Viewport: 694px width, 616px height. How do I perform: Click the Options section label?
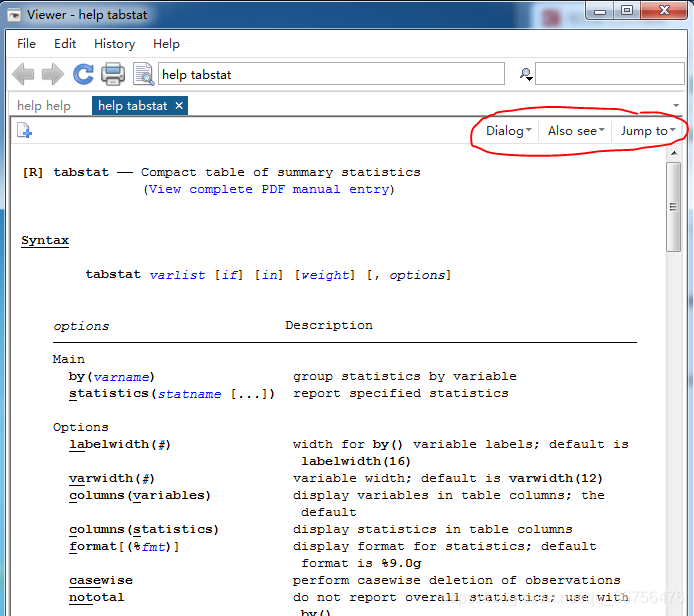tap(81, 427)
